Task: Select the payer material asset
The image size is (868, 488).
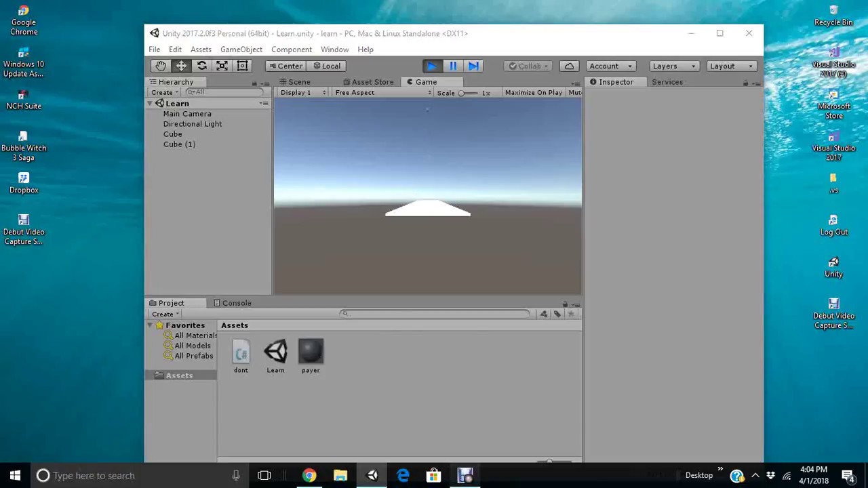Action: click(x=311, y=357)
